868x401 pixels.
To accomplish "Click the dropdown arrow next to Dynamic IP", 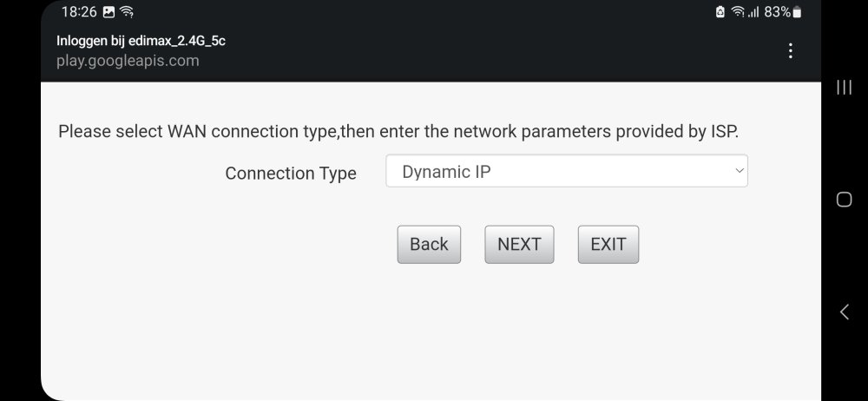I will click(740, 171).
